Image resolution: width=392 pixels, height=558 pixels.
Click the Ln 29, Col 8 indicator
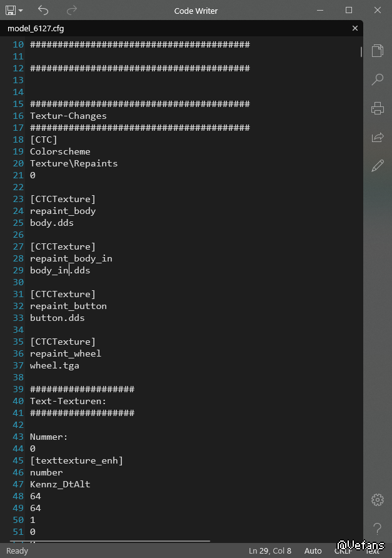click(269, 551)
